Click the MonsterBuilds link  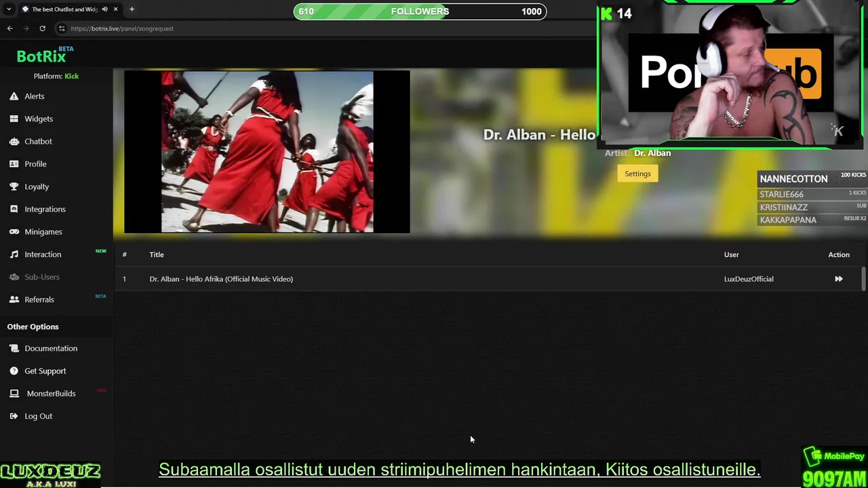[x=51, y=394]
